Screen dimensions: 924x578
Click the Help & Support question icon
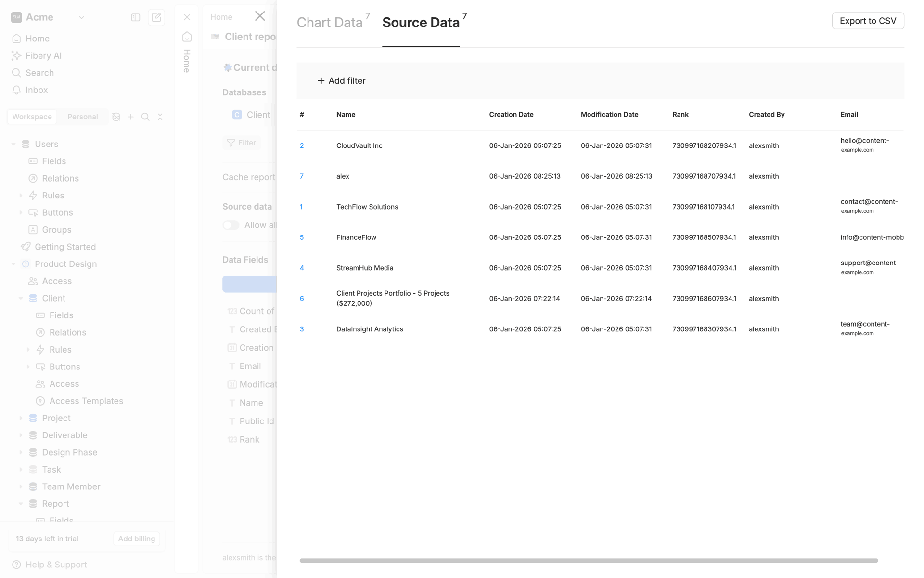[16, 565]
